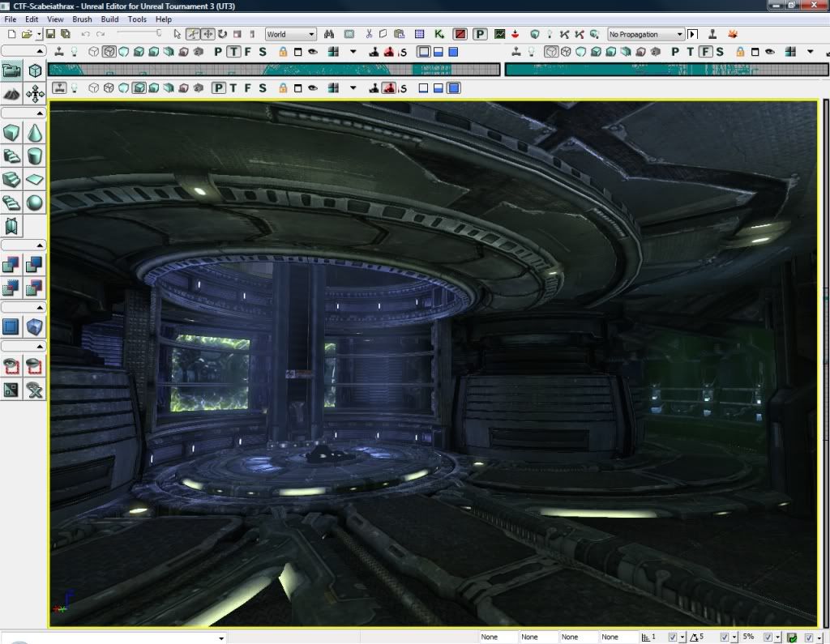Click the P toggle in main toolbar
This screenshot has height=644, width=830.
(480, 34)
